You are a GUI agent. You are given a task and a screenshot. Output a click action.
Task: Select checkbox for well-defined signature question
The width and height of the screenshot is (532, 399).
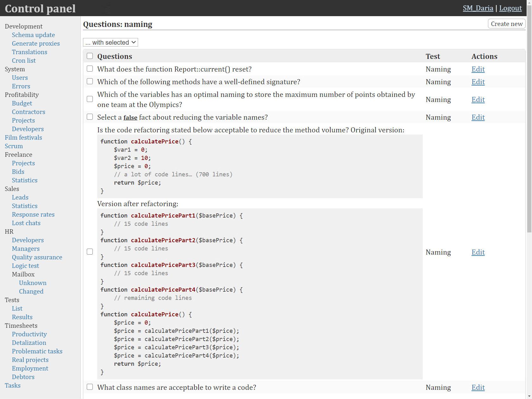point(90,81)
